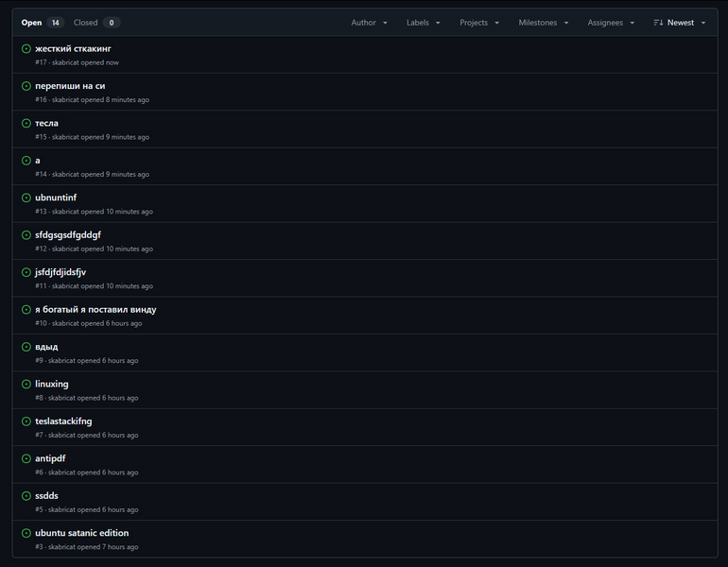The width and height of the screenshot is (728, 567).
Task: Open issue 'жесткий сткакинг'
Action: pyautogui.click(x=73, y=48)
